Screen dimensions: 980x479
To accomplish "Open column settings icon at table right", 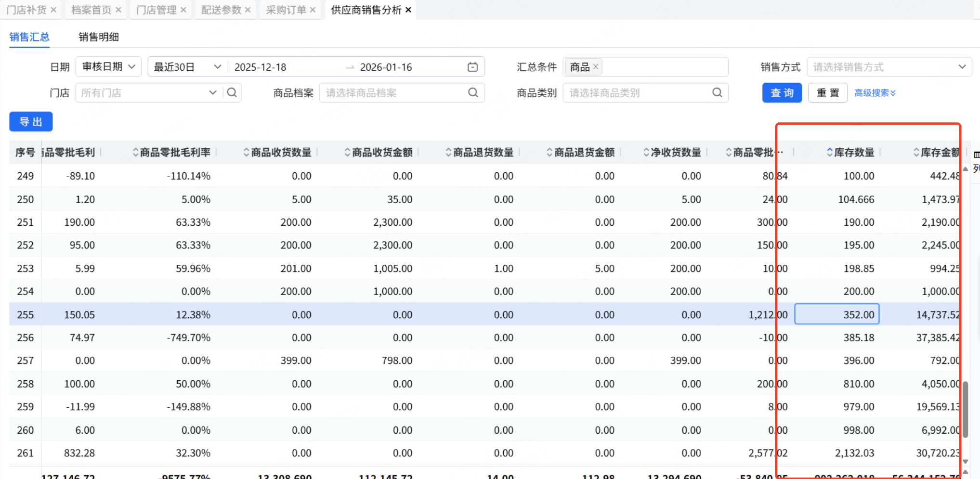I will [x=976, y=155].
